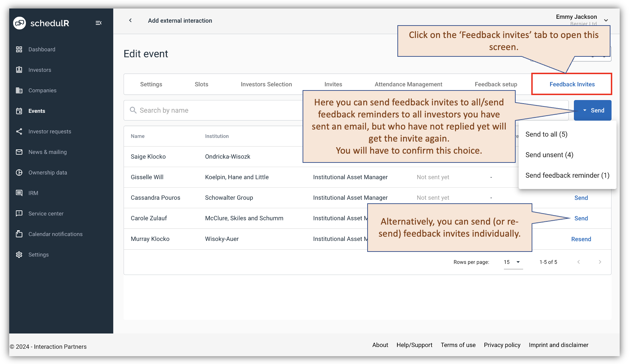The width and height of the screenshot is (630, 364).
Task: Click the Search by name field
Action: coord(213,110)
